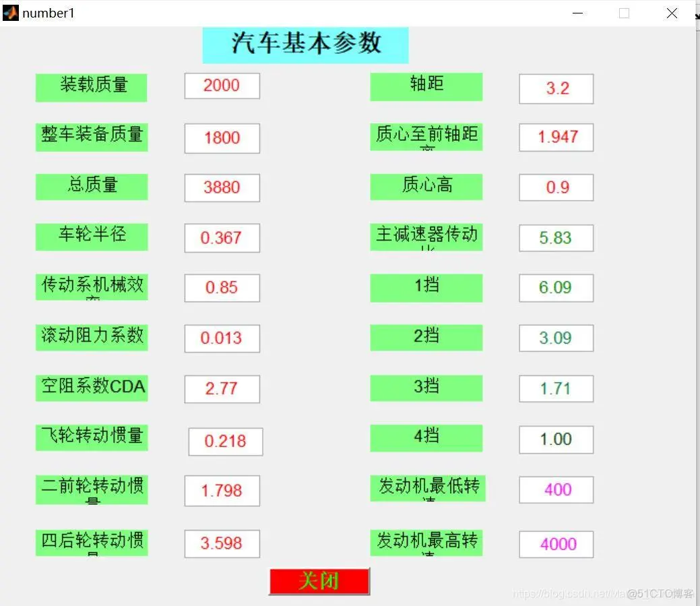Select the field showing 1.947

click(x=556, y=137)
